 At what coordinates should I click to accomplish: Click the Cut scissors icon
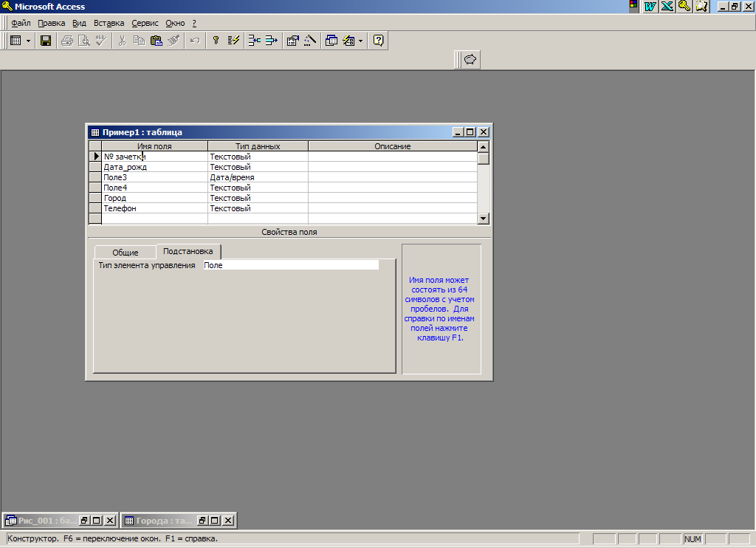click(x=122, y=41)
